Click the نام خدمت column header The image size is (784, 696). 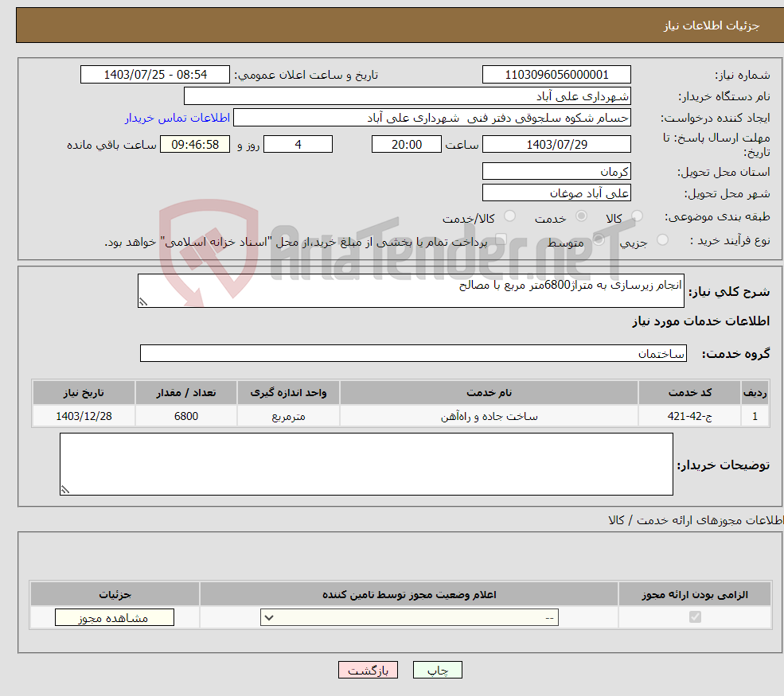[x=489, y=393]
